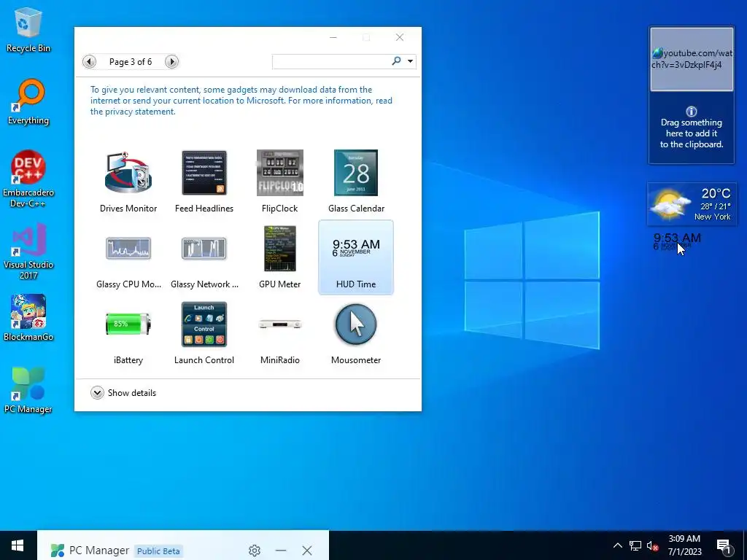The height and width of the screenshot is (560, 747).
Task: Click the youtube.com clipboard entry
Action: pyautogui.click(x=692, y=59)
